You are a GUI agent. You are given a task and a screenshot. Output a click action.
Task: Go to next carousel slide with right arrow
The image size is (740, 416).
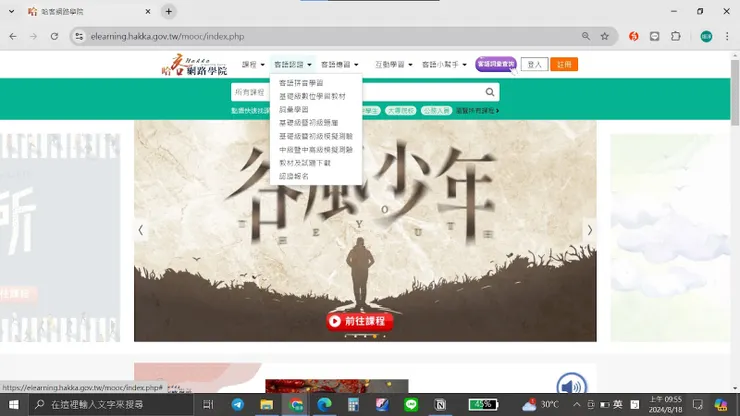click(589, 230)
